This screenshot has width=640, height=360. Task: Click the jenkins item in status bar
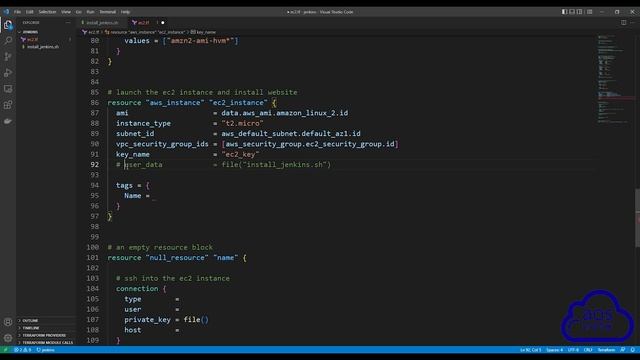point(45,350)
